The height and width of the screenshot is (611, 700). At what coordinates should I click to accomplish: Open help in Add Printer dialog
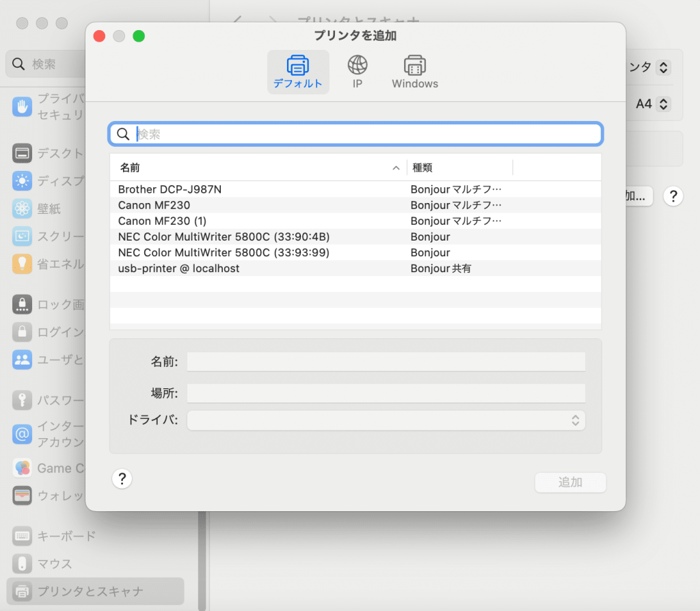122,479
